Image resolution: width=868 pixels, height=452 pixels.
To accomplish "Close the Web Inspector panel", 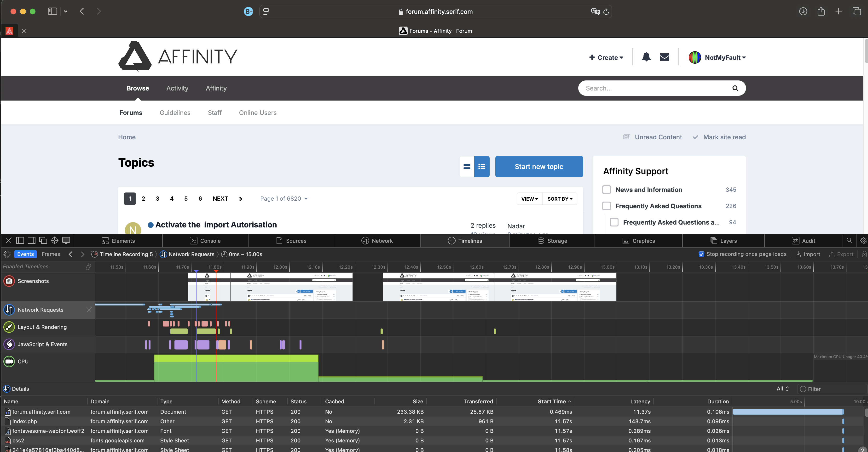I will [x=9, y=240].
